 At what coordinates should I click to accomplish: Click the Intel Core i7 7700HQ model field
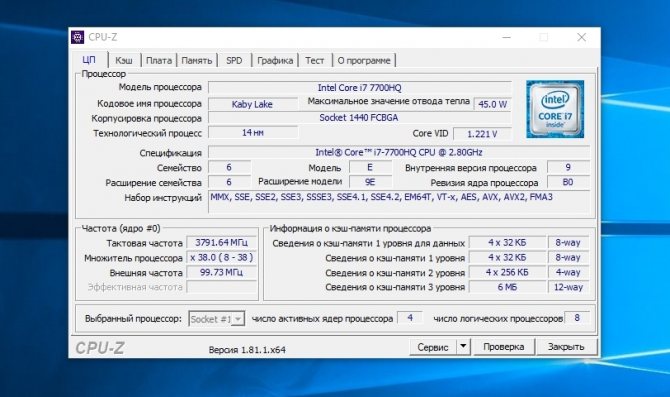coord(359,88)
